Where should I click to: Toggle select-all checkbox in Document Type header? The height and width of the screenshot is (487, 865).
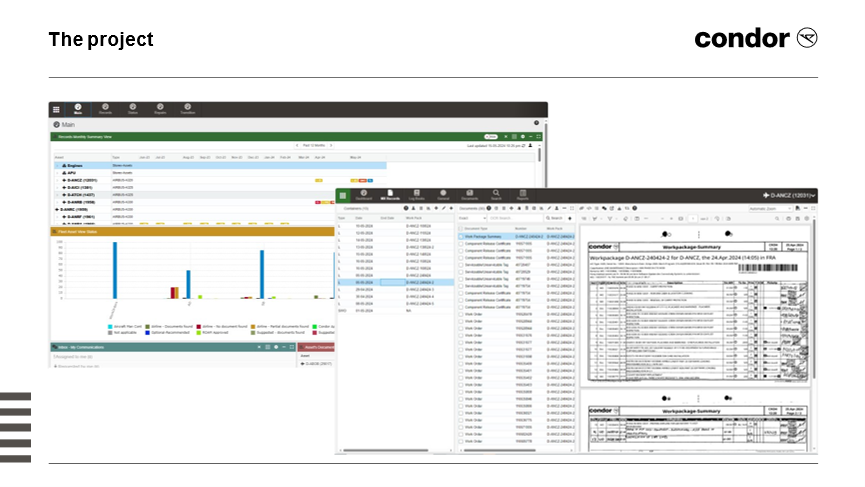click(x=460, y=228)
